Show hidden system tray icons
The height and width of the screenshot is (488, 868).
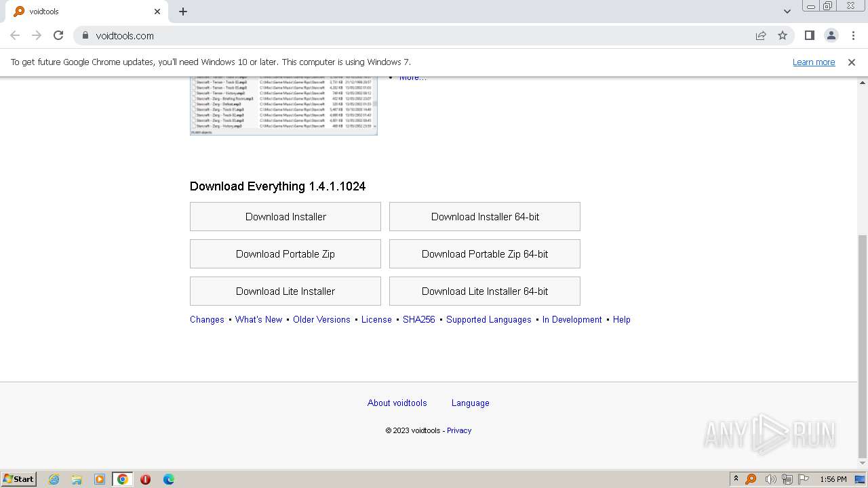click(x=736, y=479)
